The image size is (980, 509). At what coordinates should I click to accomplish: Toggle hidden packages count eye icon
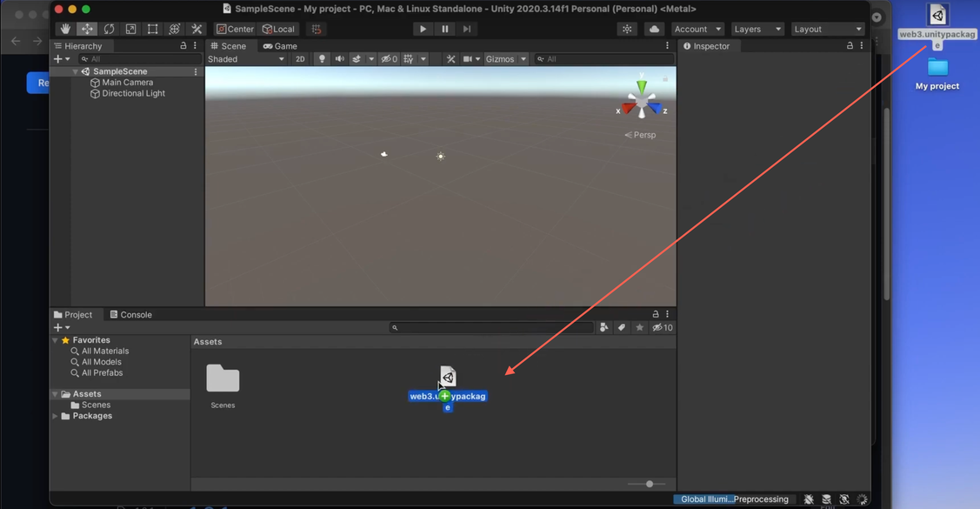pyautogui.click(x=663, y=327)
